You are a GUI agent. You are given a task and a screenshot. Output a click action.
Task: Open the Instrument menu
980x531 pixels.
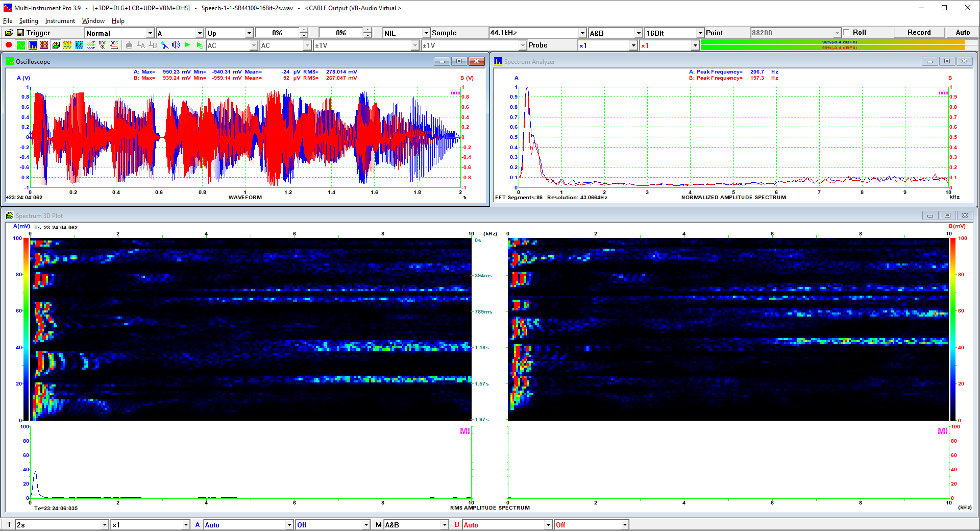(x=60, y=21)
